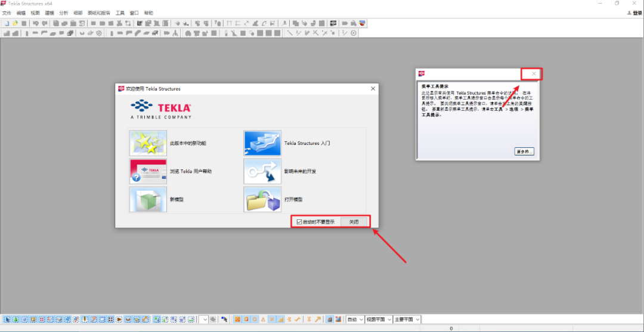644x332 pixels.
Task: Open the 工具 menu
Action: (x=120, y=13)
